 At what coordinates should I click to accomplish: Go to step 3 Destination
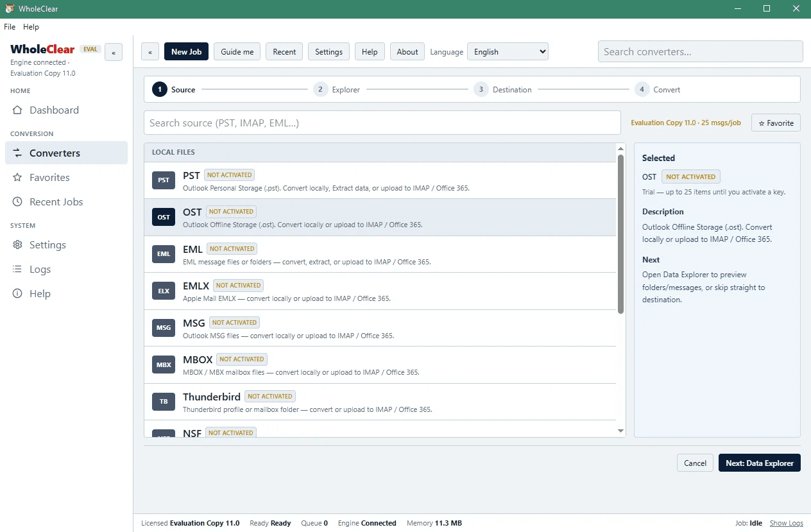[x=503, y=90]
